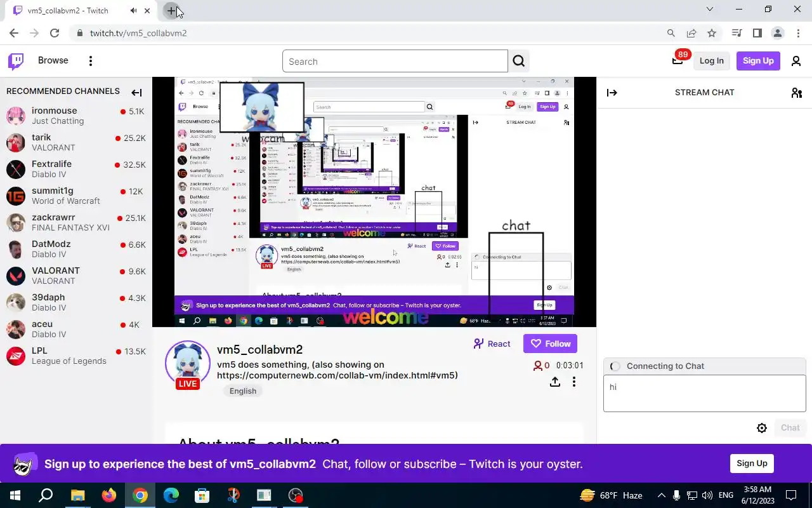Follow the vm5_collabvm2 channel
Viewport: 812px width, 508px height.
(550, 344)
